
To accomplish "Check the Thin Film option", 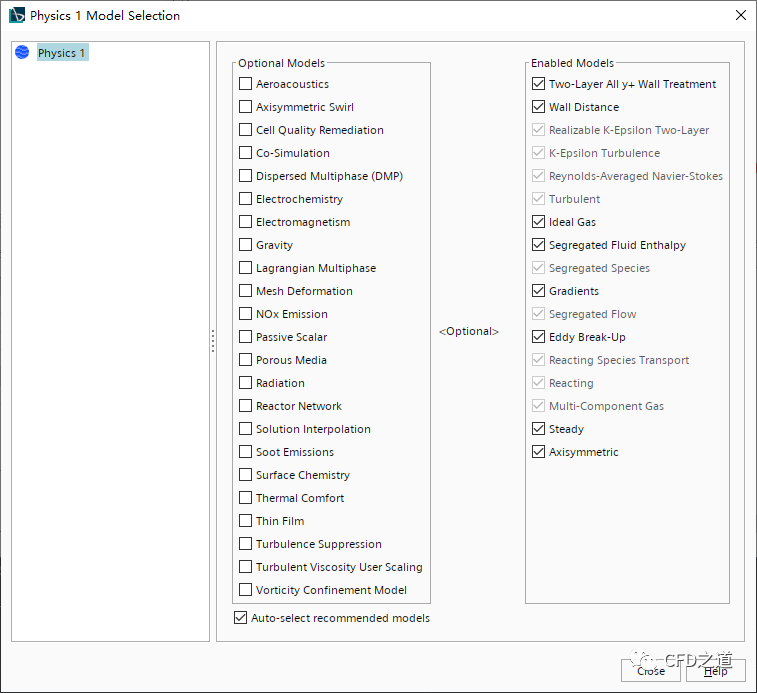I will point(245,521).
